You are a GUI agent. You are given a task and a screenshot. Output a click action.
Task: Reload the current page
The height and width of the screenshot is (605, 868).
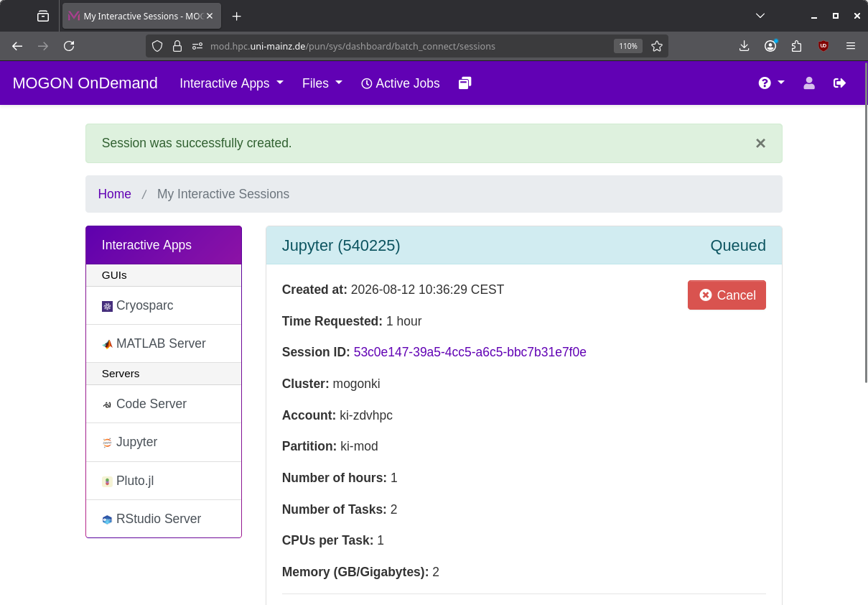pos(69,46)
